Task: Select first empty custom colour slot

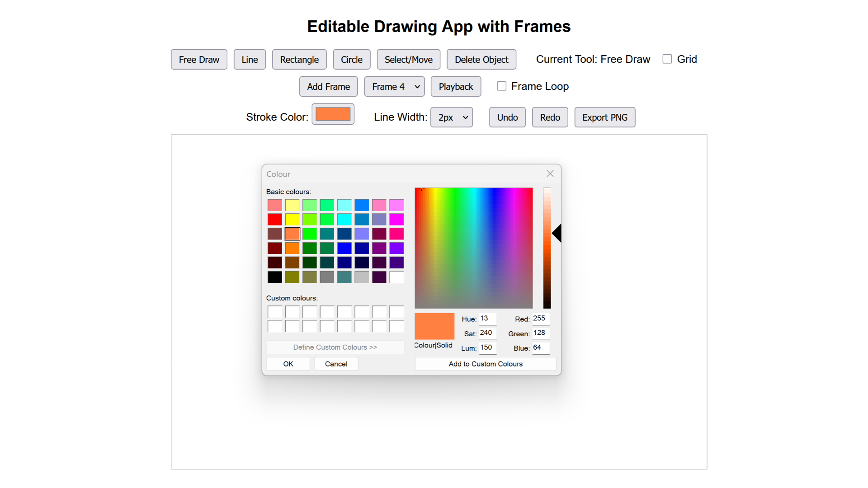Action: tap(275, 312)
